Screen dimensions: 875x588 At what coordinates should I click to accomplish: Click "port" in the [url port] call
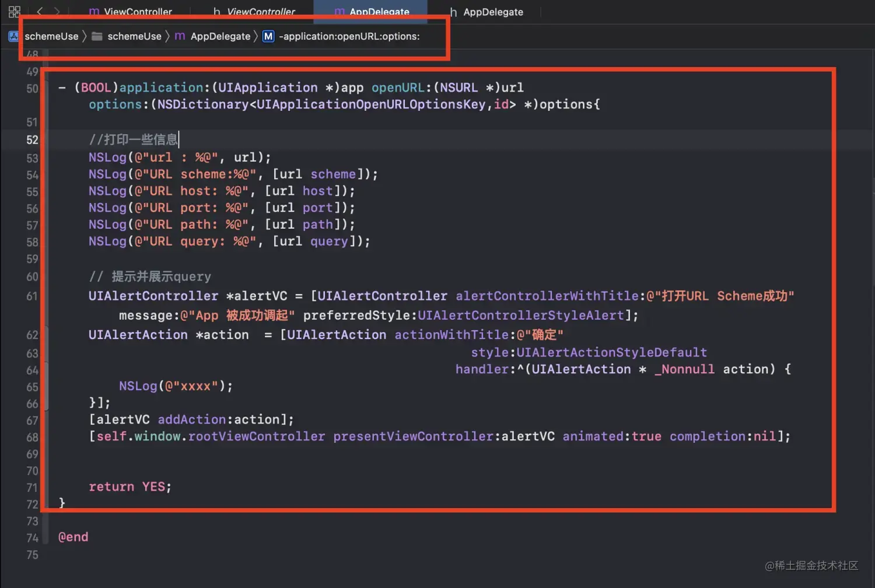[x=317, y=208]
